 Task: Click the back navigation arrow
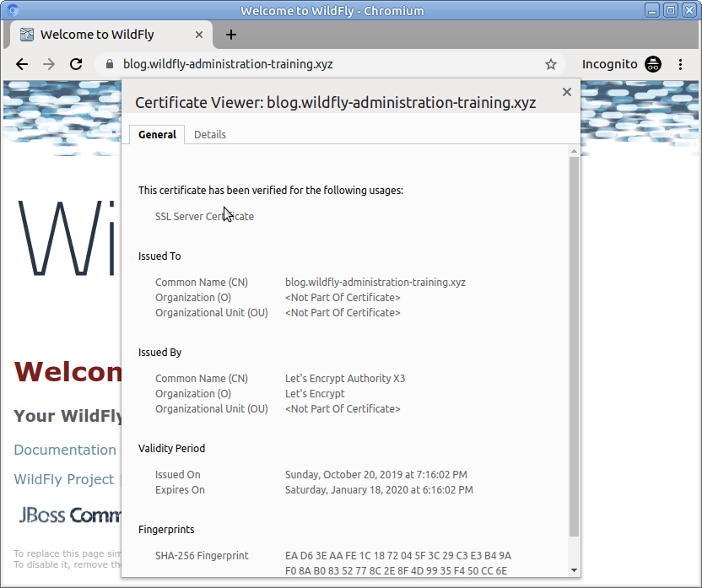(22, 64)
